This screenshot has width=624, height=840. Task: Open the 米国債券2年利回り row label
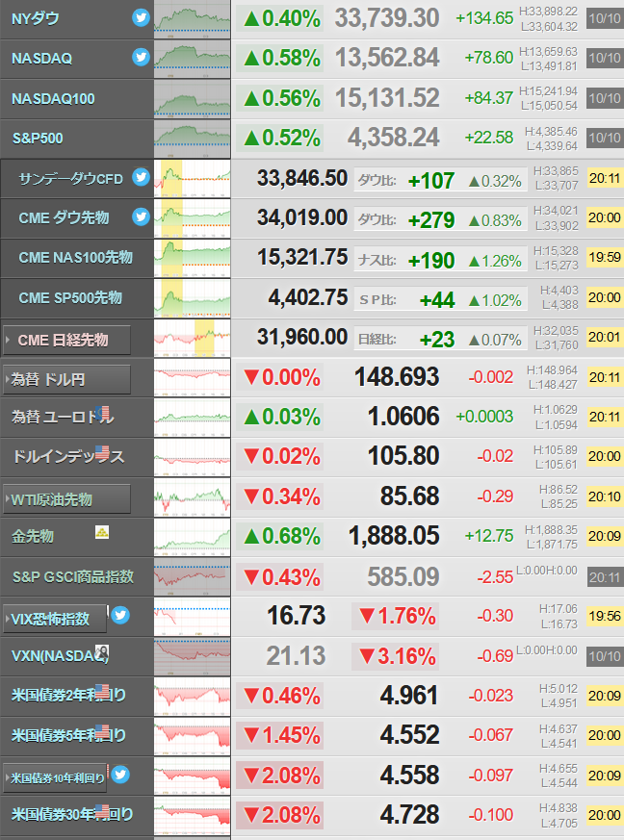(68, 695)
